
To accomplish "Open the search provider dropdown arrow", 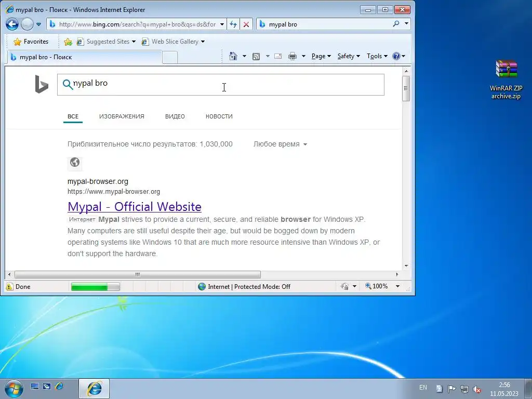I will tap(406, 24).
